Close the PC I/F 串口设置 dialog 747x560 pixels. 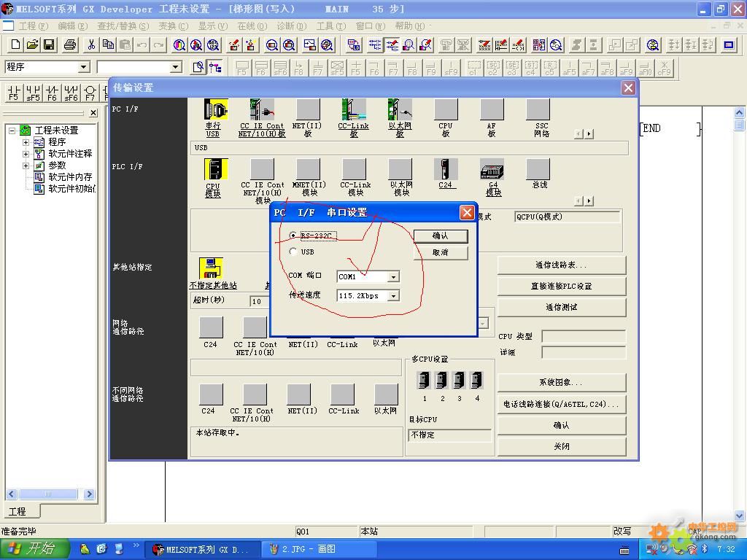(467, 212)
